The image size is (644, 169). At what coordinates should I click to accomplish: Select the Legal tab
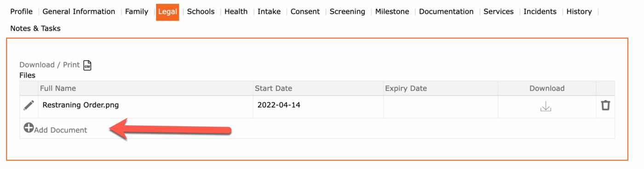coord(167,12)
